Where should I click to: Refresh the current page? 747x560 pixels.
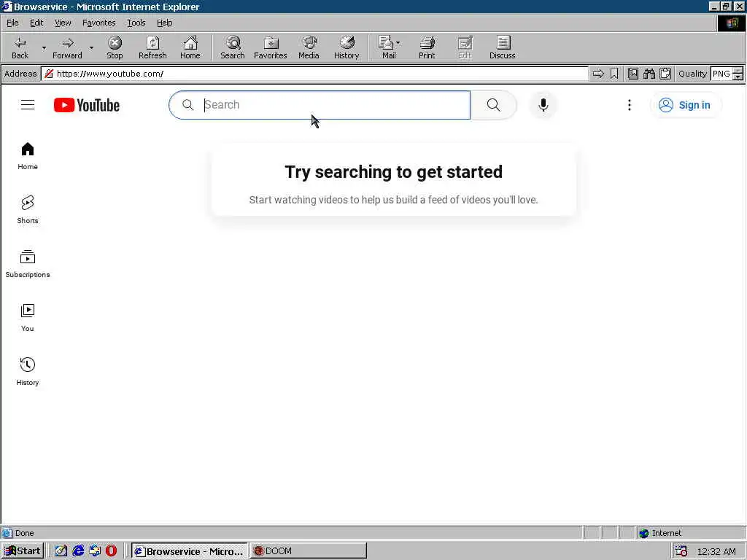click(152, 47)
